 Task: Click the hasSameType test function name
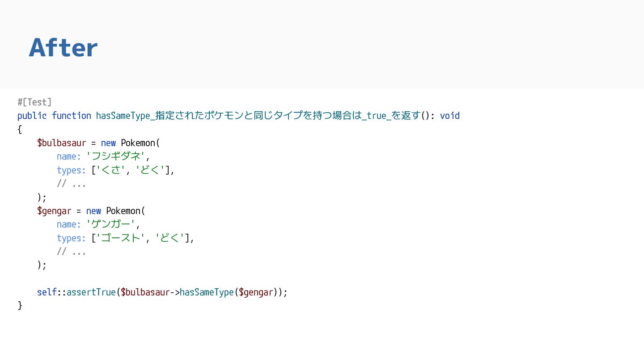258,116
